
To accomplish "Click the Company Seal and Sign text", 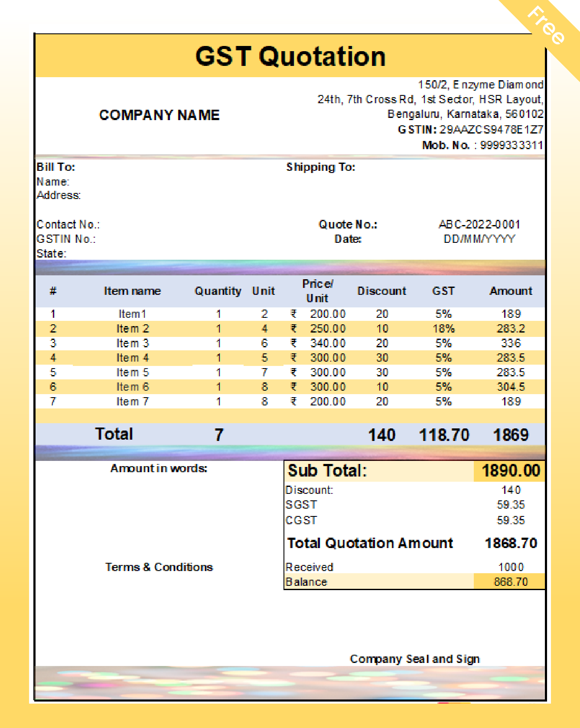I will tap(415, 659).
